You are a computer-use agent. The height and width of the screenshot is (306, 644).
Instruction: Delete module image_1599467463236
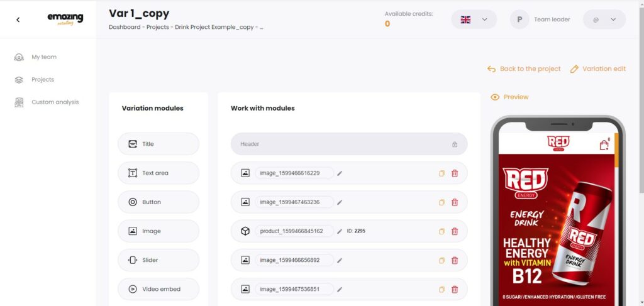[x=455, y=202]
